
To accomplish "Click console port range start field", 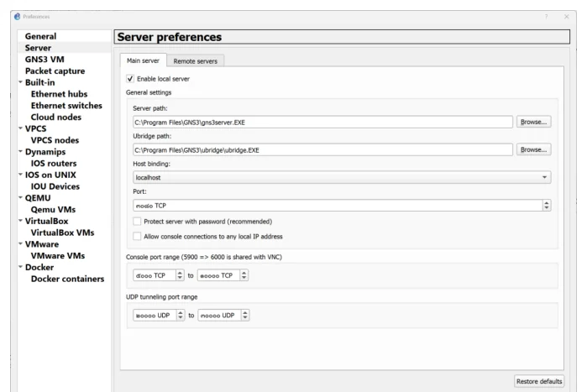I will tap(155, 275).
